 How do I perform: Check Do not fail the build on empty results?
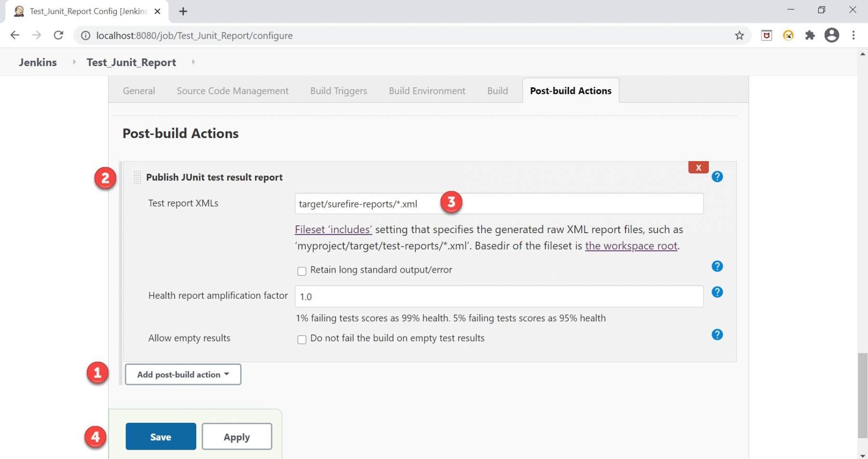[x=302, y=340]
